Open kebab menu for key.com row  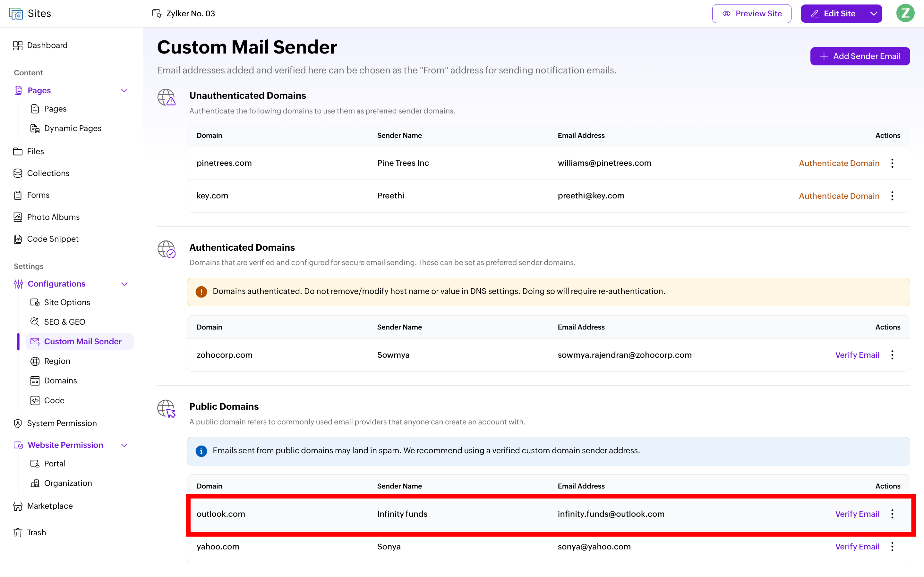click(x=892, y=196)
